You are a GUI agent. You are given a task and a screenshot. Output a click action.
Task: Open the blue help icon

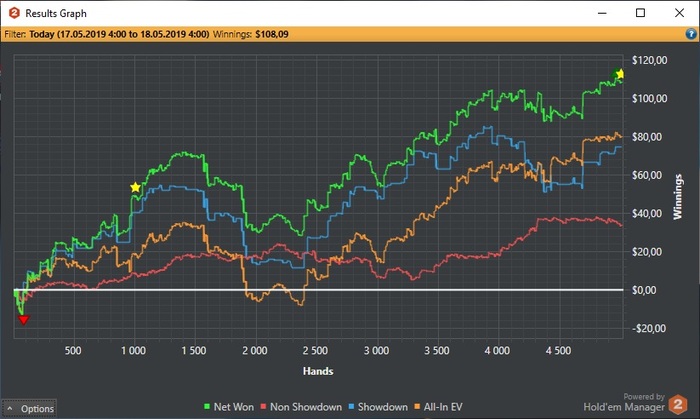pos(691,34)
